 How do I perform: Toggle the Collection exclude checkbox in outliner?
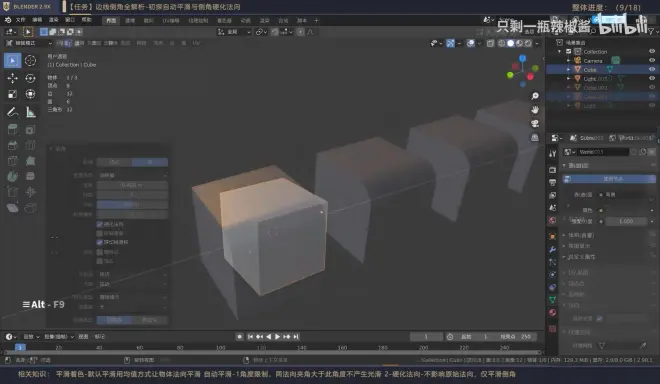tap(569, 51)
